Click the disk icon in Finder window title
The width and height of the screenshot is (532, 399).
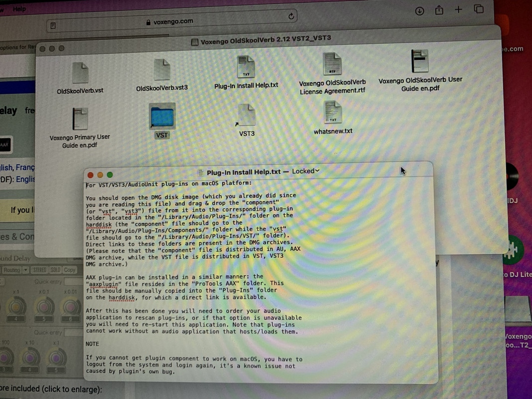coord(195,42)
